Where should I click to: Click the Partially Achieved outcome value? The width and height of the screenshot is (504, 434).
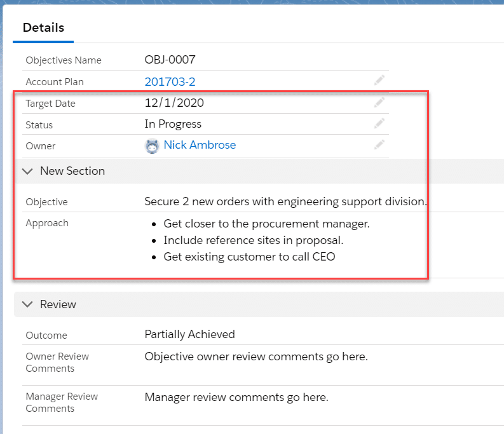point(189,334)
